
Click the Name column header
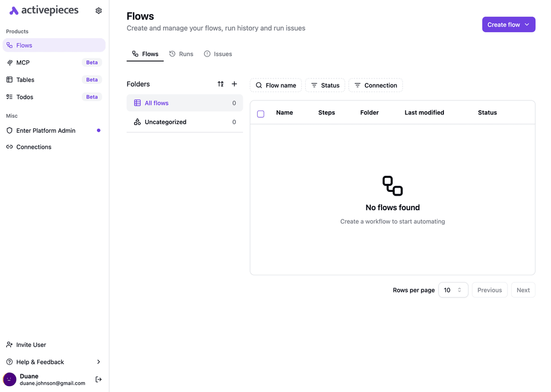[x=284, y=112]
